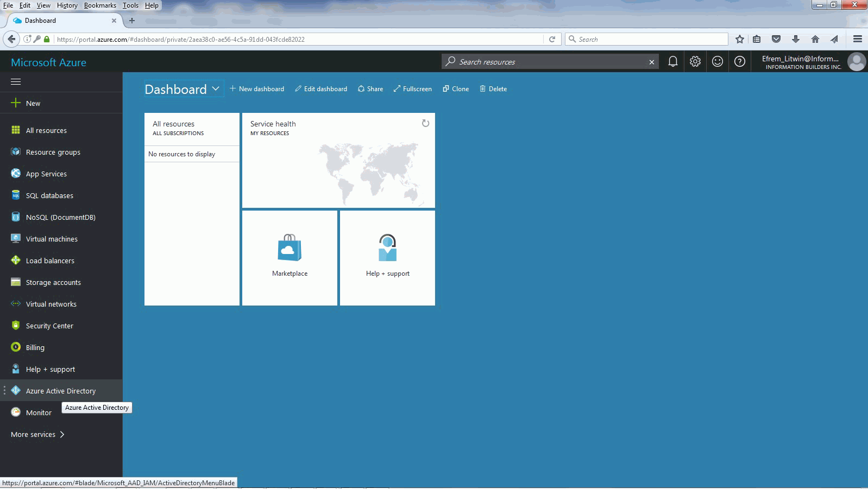Reload page with browser refresh icon
868x489 pixels.
click(x=552, y=39)
